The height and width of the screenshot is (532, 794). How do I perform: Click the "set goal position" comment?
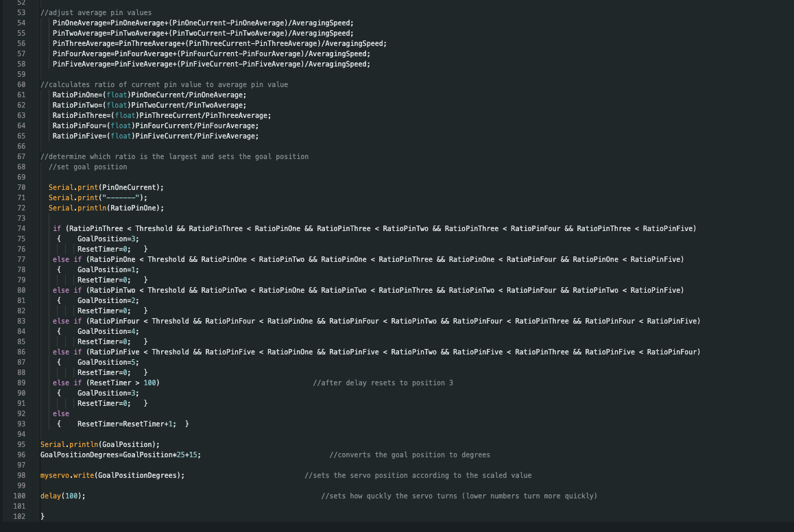[x=88, y=167]
